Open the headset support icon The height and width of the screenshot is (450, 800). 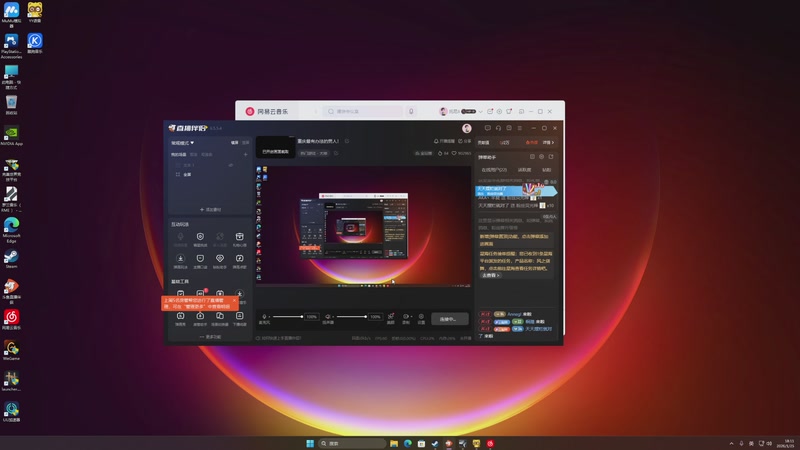(x=498, y=128)
